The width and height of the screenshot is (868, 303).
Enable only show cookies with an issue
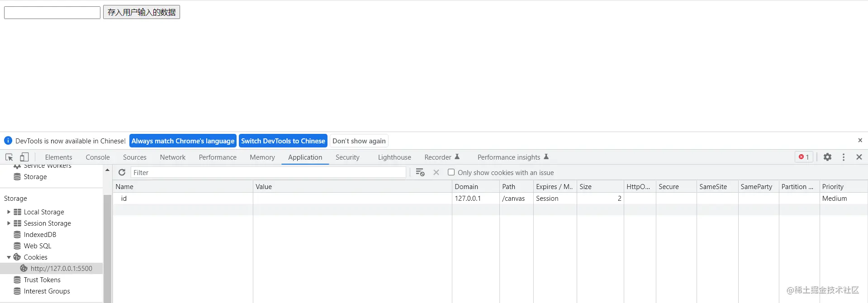[x=451, y=172]
